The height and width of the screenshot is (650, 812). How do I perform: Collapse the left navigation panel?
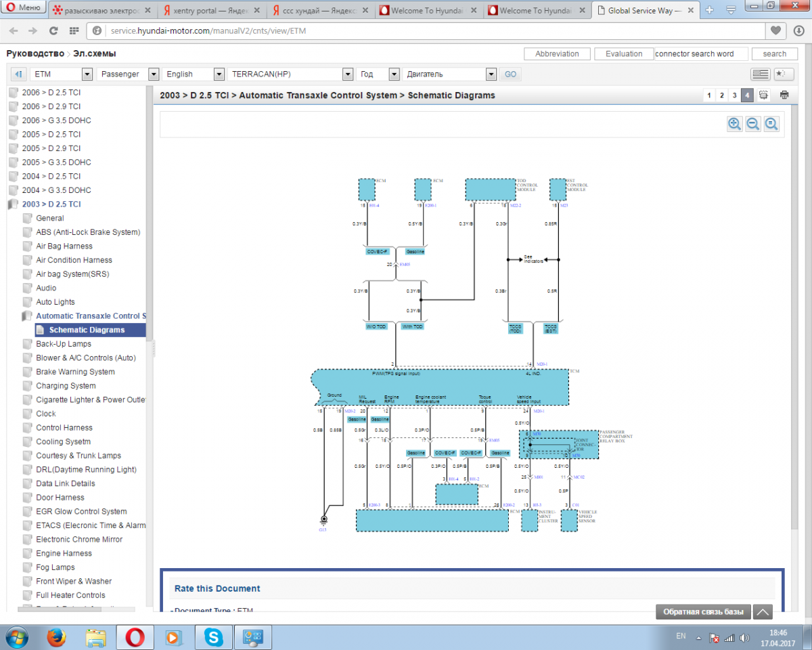(x=19, y=74)
